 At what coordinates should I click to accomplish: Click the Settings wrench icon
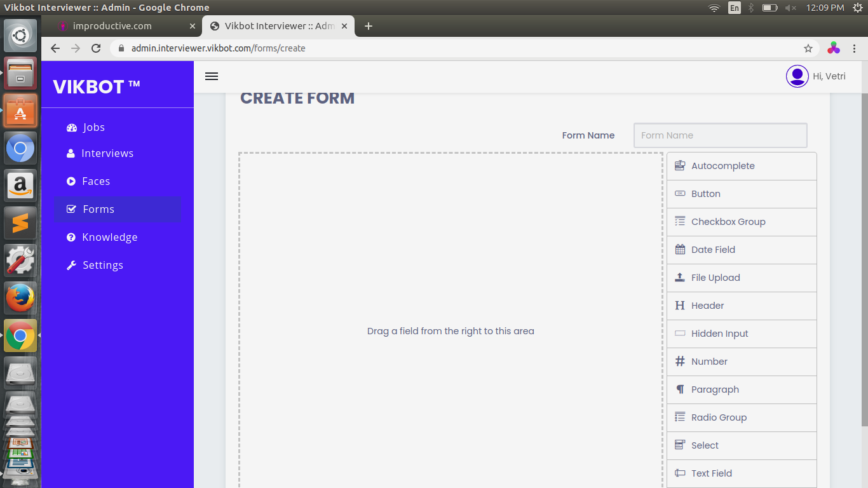(x=71, y=266)
